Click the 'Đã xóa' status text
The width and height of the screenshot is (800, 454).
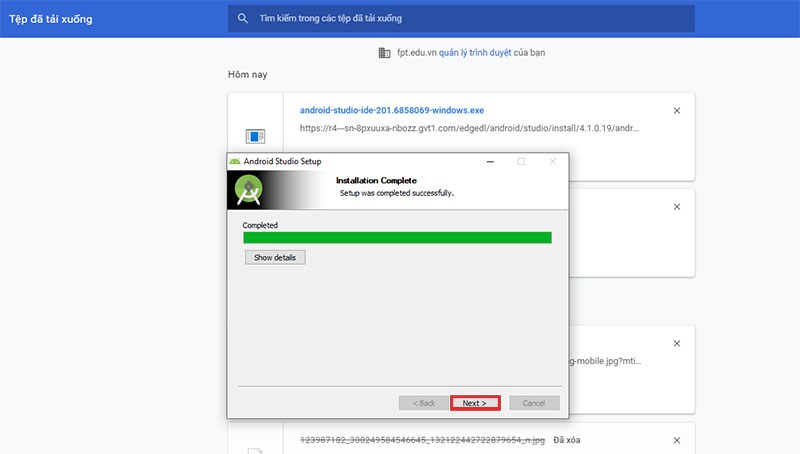(x=567, y=440)
